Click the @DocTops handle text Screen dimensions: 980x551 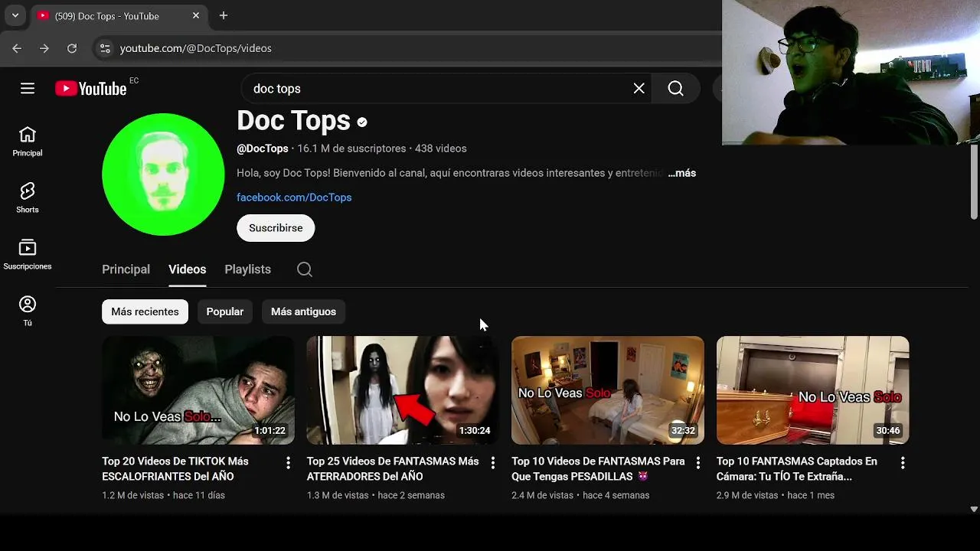[263, 148]
